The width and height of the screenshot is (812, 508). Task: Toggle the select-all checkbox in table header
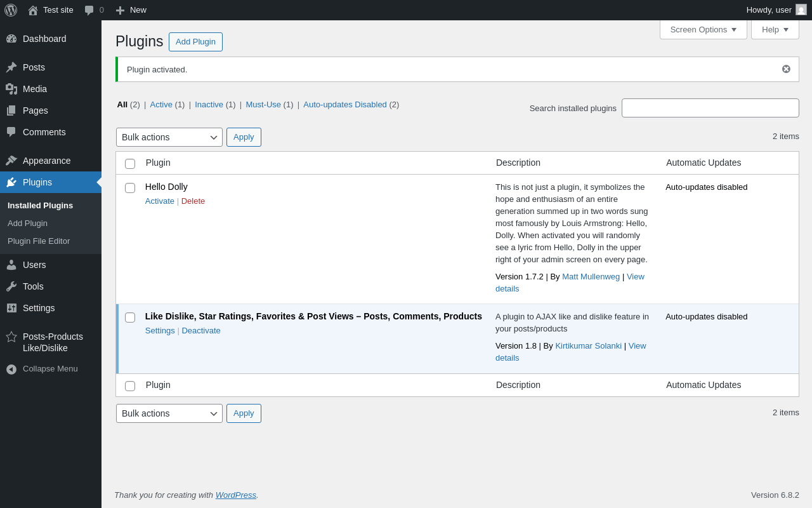[x=130, y=164]
